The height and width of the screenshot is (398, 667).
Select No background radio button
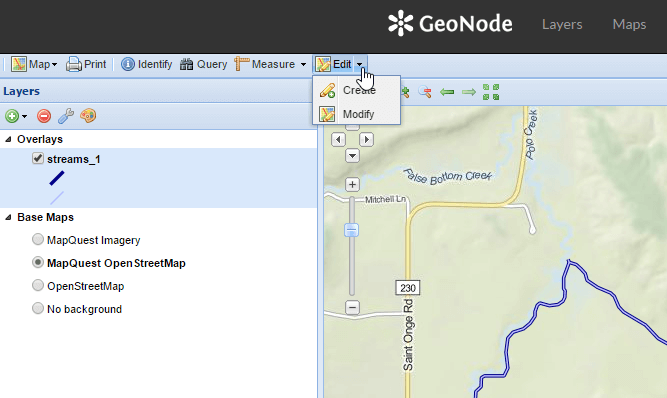point(38,308)
